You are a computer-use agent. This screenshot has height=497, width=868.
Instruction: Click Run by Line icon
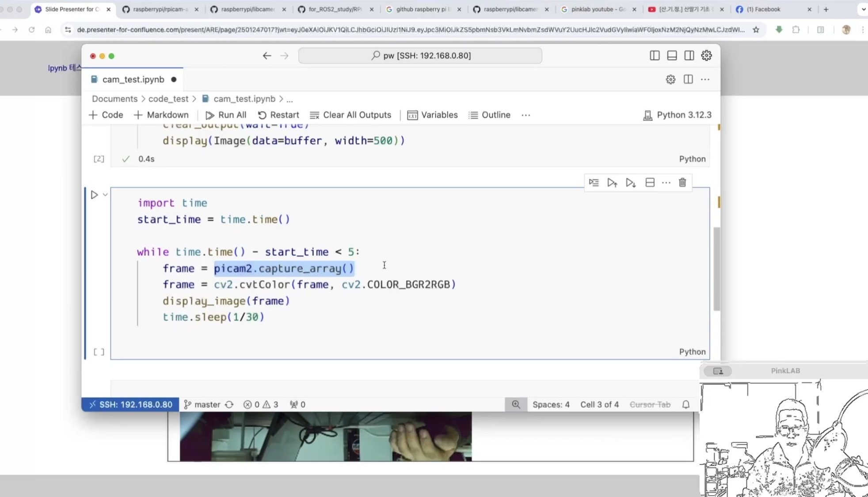[594, 182]
